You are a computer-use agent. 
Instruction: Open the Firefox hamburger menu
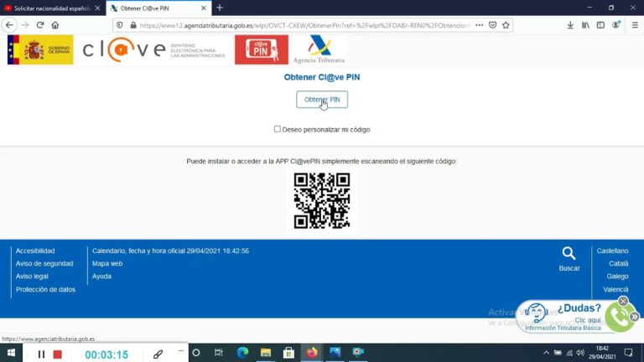click(x=635, y=25)
